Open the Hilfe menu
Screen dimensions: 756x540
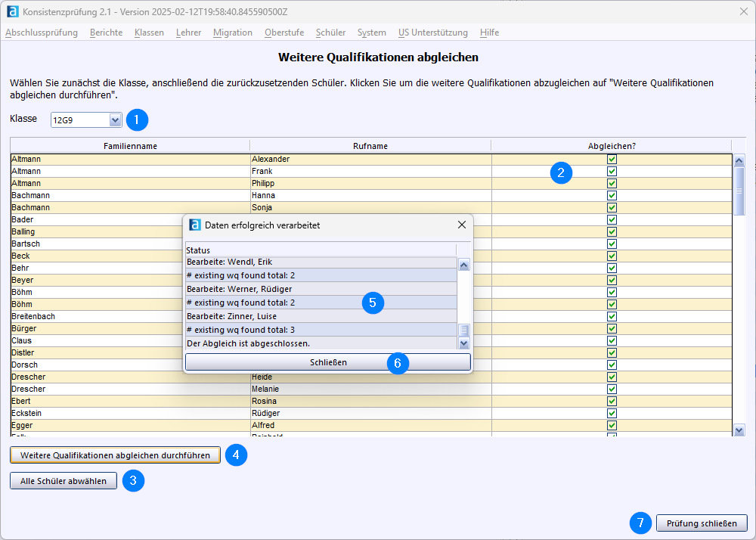tap(489, 33)
